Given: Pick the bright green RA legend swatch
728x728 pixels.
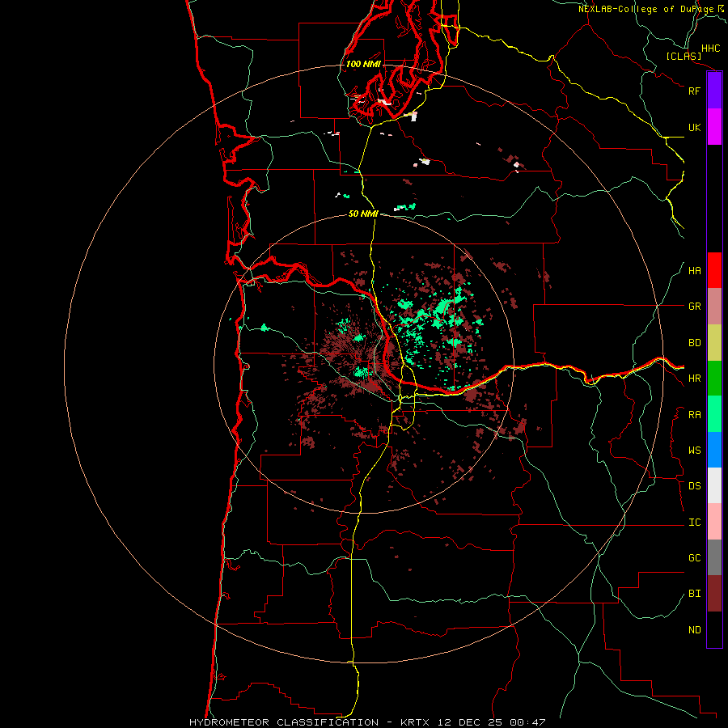Looking at the screenshot, I should coord(714,414).
